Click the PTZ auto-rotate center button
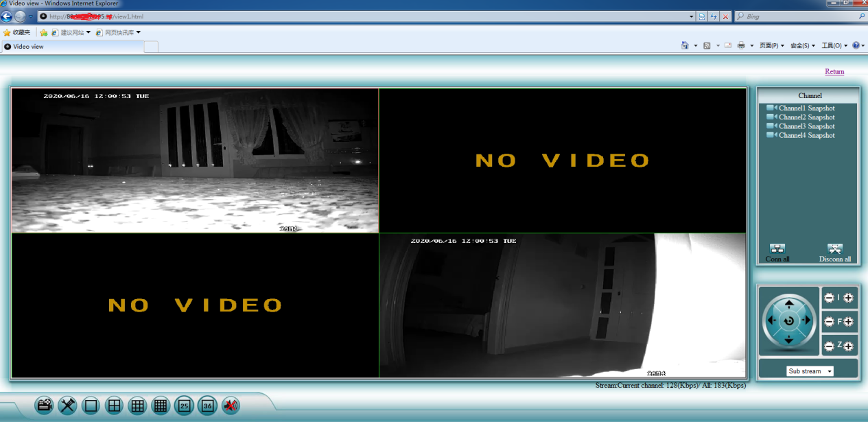 pyautogui.click(x=789, y=320)
